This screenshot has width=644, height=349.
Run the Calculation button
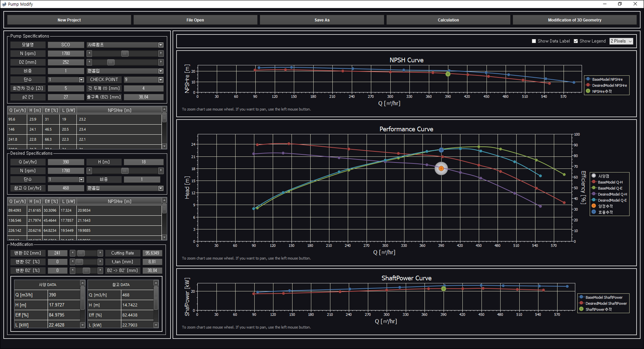coord(448,20)
